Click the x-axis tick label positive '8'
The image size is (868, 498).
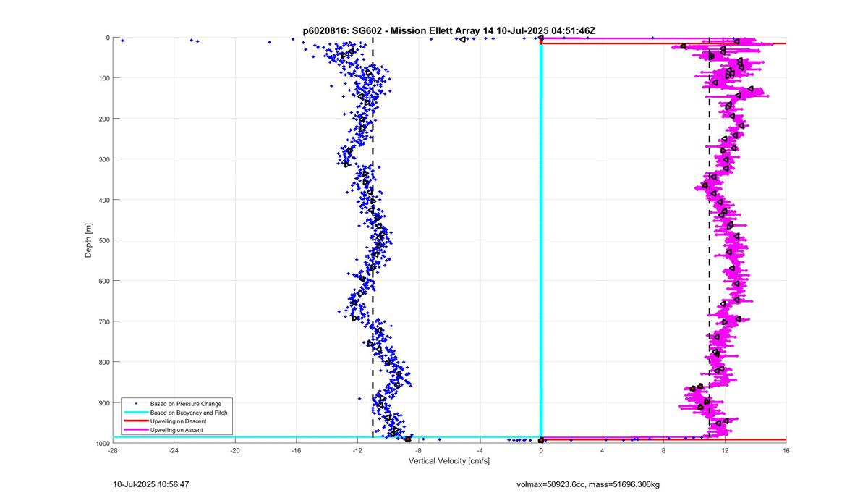point(663,450)
